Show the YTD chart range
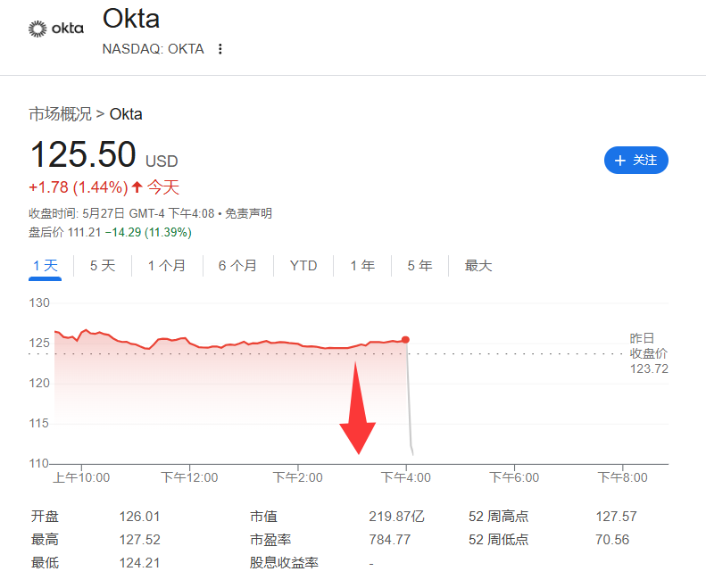This screenshot has height=588, width=706. tap(303, 266)
